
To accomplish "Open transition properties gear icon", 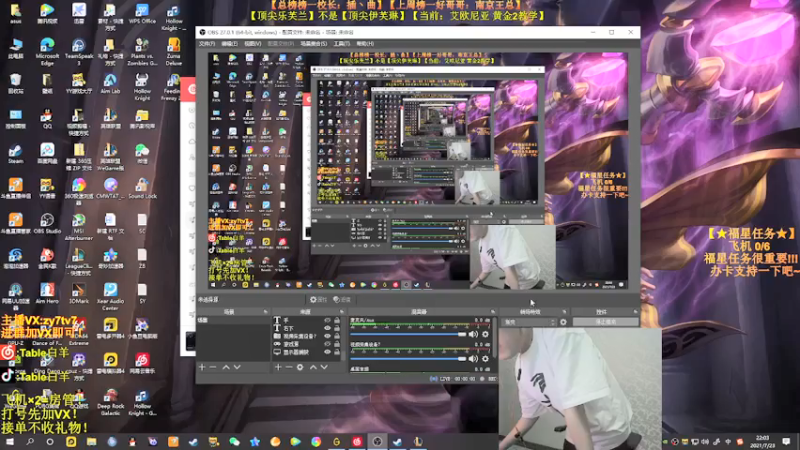I will point(563,322).
